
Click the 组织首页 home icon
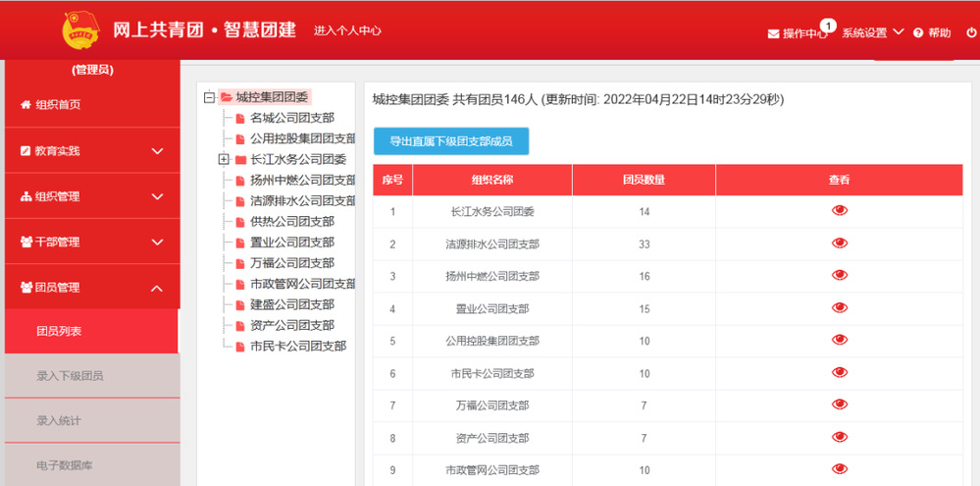(26, 105)
